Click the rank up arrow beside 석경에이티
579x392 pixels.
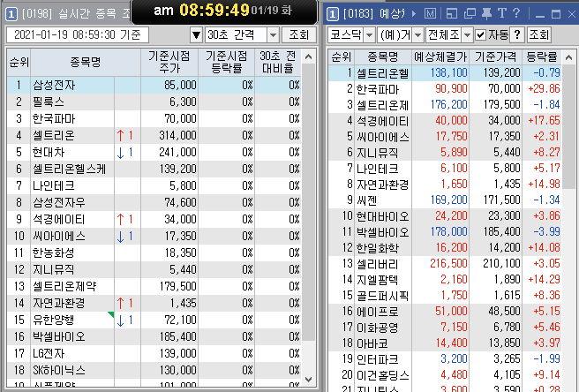click(x=120, y=220)
